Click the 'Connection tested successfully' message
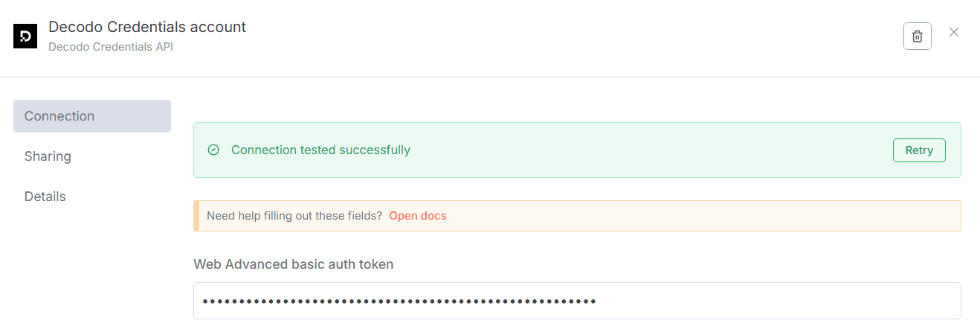This screenshot has height=329, width=980. pyautogui.click(x=320, y=150)
